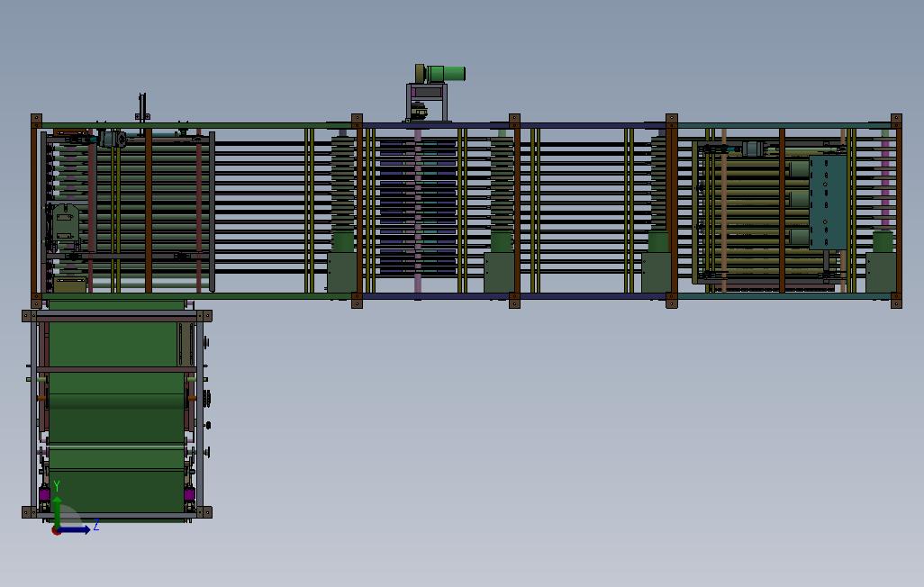Select the teal perforated plate in right section
Image resolution: width=924 pixels, height=587 pixels.
pyautogui.click(x=828, y=203)
